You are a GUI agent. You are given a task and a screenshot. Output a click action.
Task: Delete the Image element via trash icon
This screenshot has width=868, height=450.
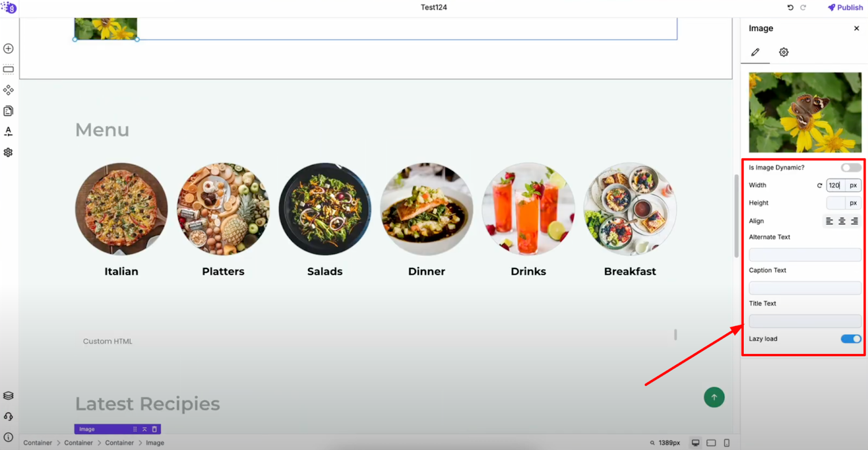point(154,429)
